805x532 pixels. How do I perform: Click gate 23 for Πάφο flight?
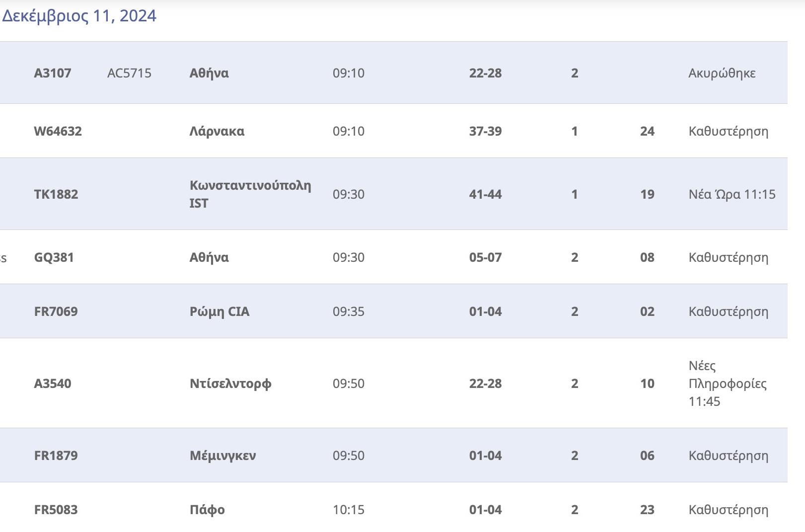coord(647,510)
